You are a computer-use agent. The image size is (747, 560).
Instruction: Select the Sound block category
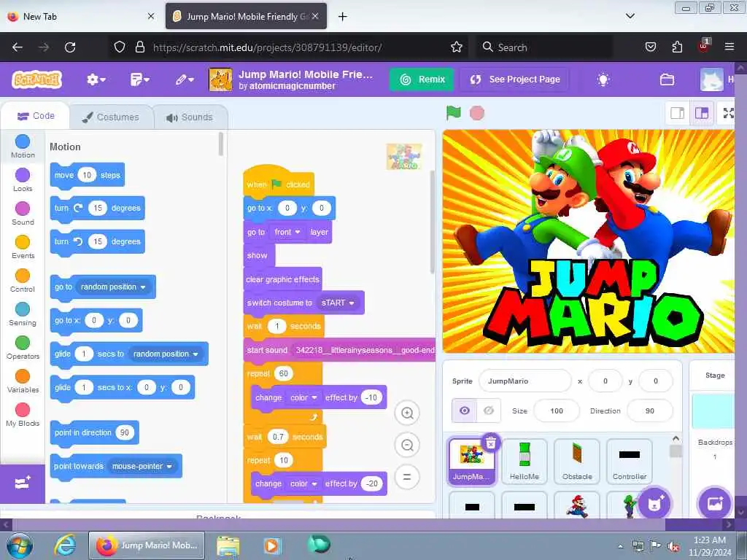[x=23, y=214]
